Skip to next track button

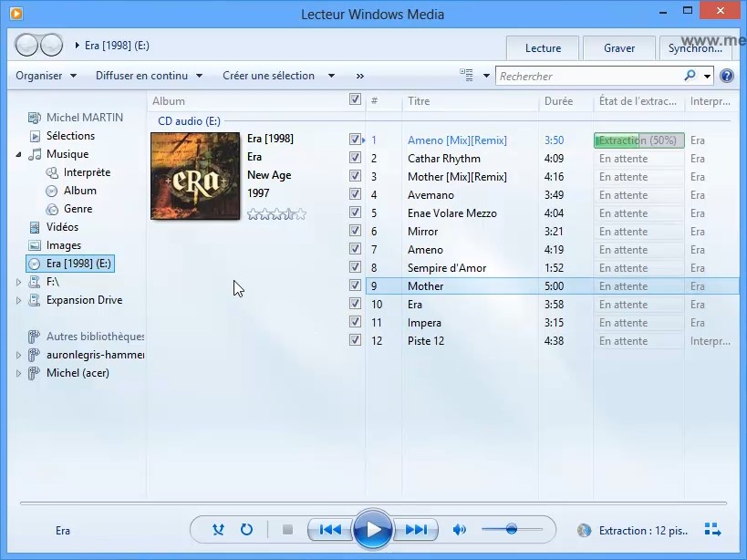416,530
